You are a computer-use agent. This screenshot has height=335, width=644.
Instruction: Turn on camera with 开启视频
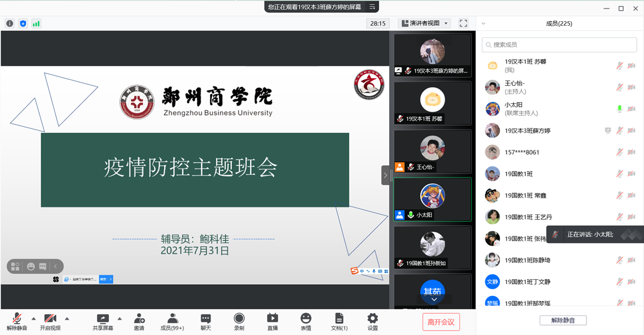click(50, 322)
